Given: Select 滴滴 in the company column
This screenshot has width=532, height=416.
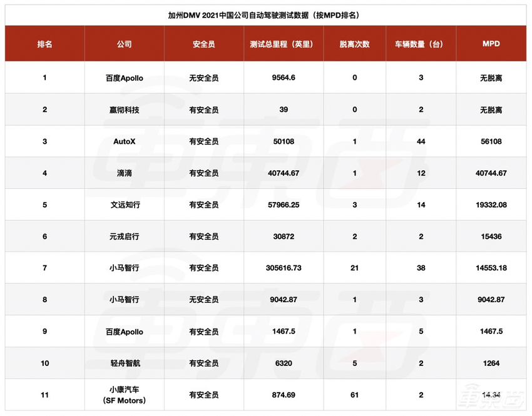Looking at the screenshot, I should pyautogui.click(x=123, y=173).
